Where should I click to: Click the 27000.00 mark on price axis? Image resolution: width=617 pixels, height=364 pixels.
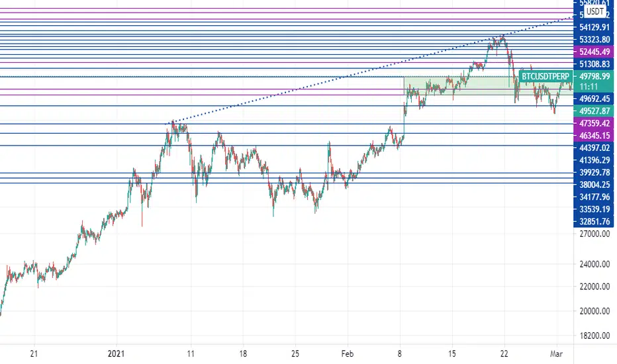594,234
